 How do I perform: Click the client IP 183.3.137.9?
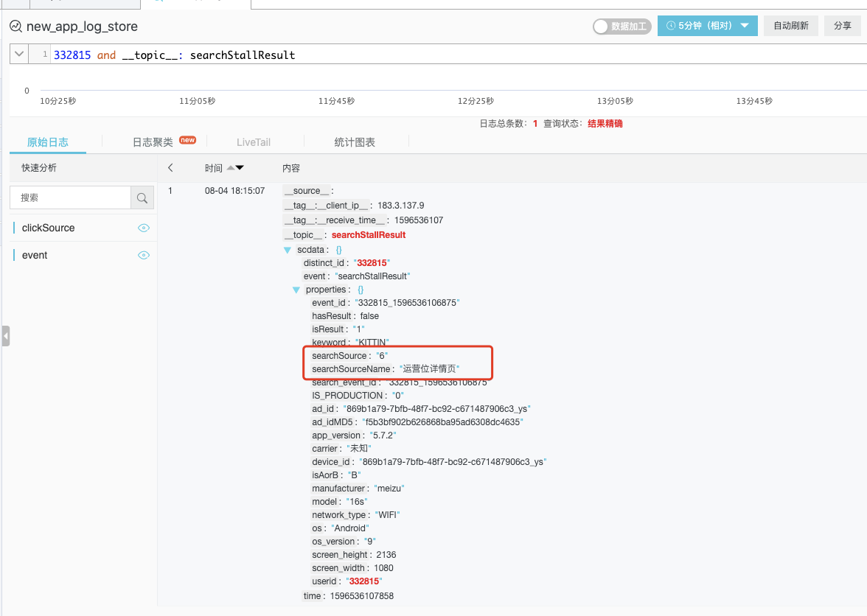click(401, 206)
